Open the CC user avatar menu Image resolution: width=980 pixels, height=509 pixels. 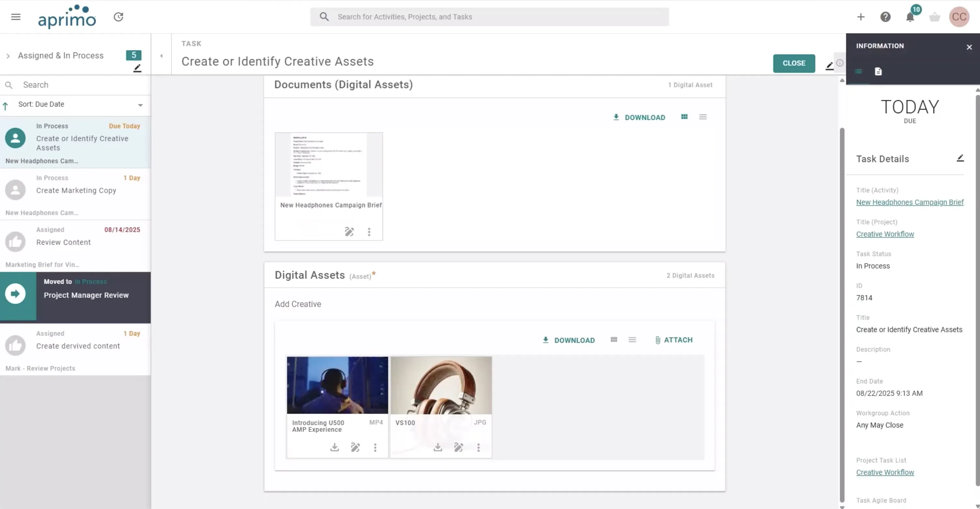pos(959,17)
